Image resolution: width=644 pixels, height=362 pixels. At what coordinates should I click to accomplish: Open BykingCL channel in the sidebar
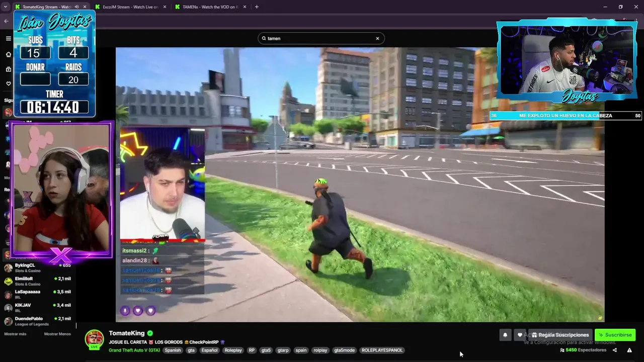pyautogui.click(x=38, y=267)
